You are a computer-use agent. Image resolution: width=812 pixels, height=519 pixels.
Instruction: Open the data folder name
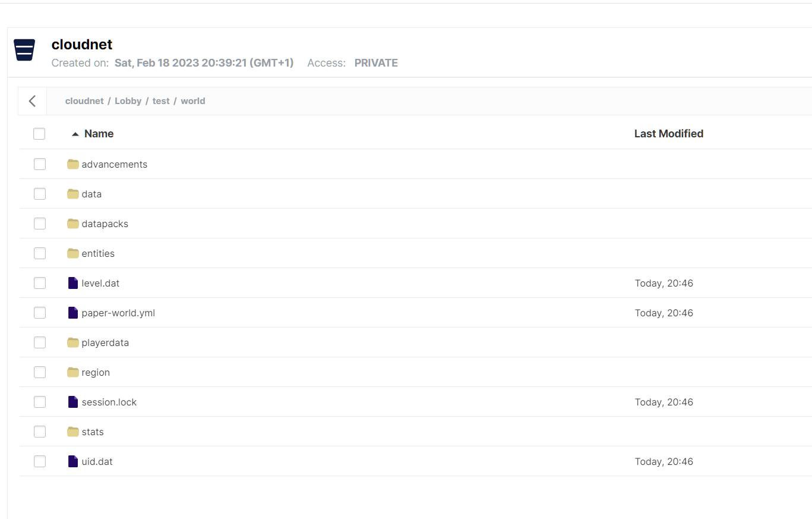tap(91, 194)
